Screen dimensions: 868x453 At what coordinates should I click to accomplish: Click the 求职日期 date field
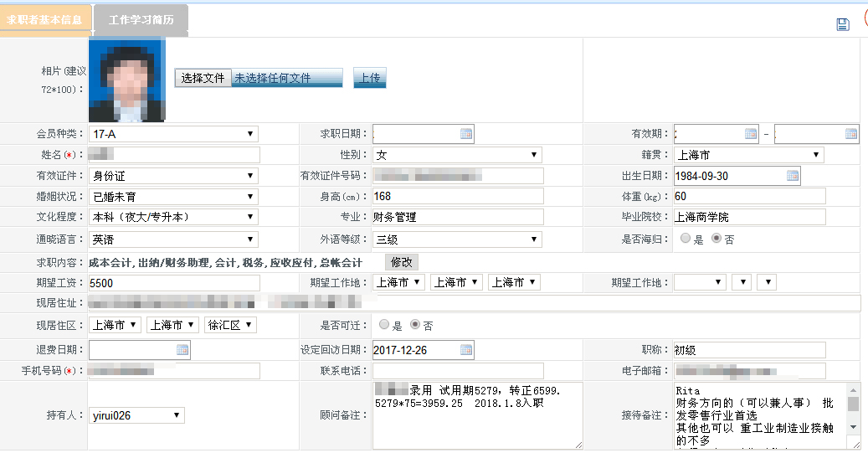(x=423, y=134)
